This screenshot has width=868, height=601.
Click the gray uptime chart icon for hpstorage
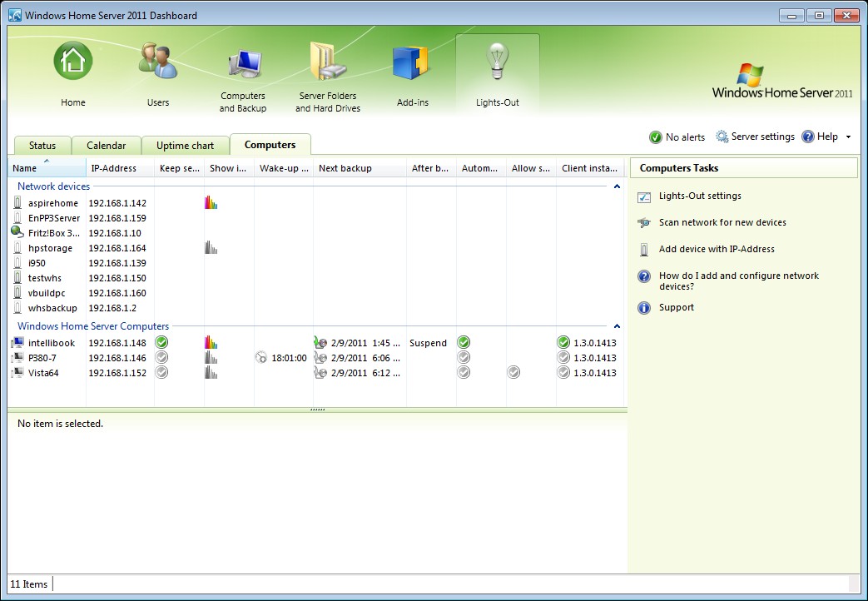pyautogui.click(x=211, y=247)
